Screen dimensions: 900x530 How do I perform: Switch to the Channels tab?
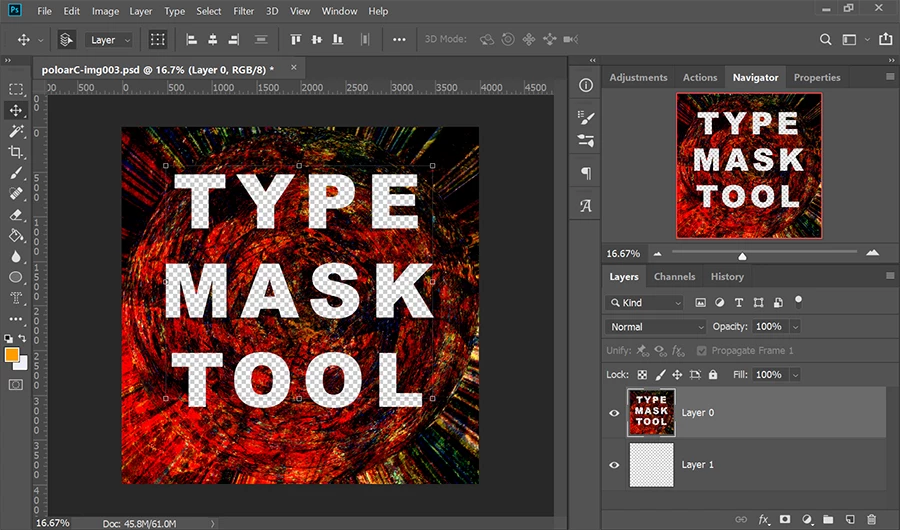click(x=674, y=277)
